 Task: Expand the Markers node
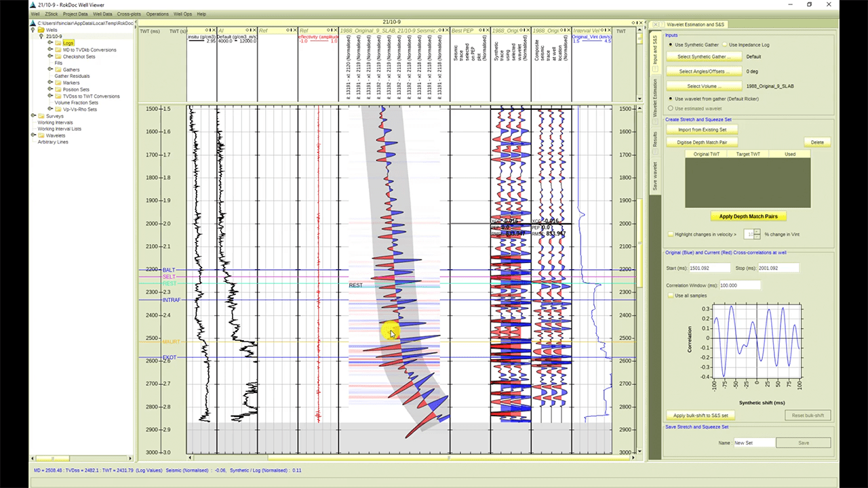(50, 83)
